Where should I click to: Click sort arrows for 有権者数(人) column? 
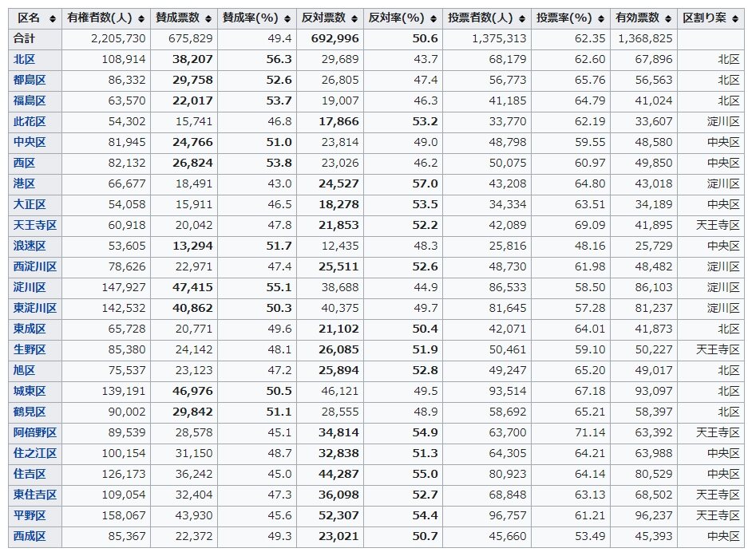pos(141,18)
